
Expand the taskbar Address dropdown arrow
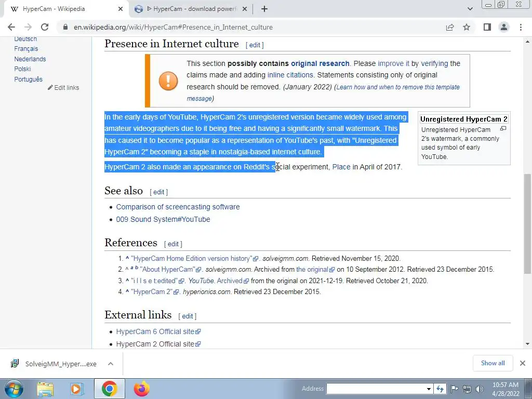coord(429,389)
